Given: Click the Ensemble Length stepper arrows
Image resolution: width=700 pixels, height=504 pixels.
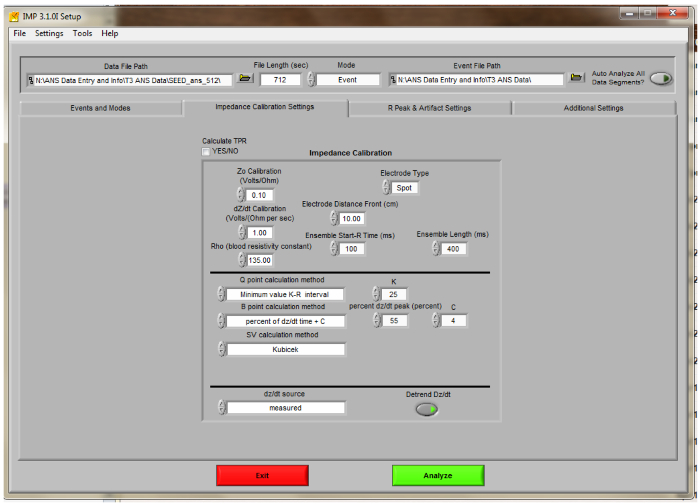Looking at the screenshot, I should pyautogui.click(x=435, y=249).
